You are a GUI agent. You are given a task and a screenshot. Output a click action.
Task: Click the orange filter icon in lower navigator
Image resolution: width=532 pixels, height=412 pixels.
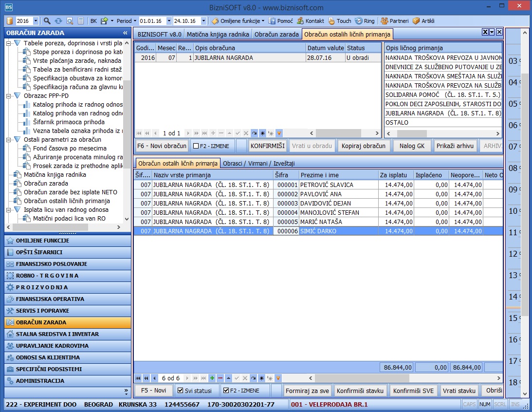tap(279, 378)
